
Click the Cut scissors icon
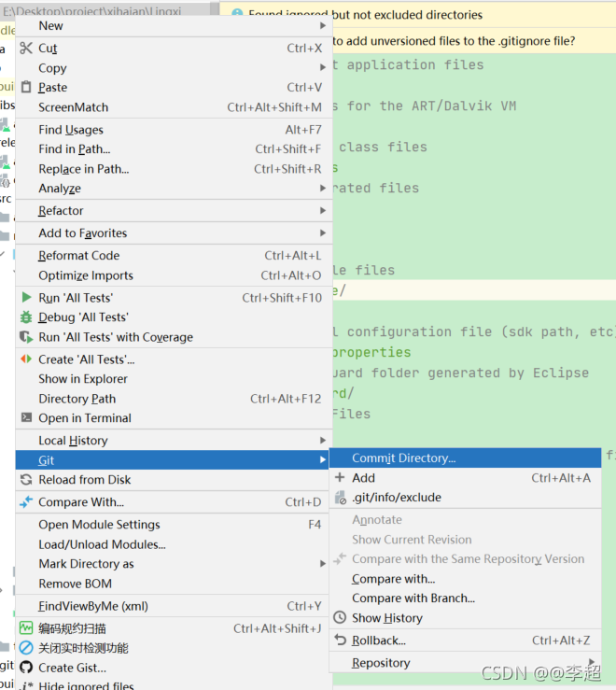point(26,48)
